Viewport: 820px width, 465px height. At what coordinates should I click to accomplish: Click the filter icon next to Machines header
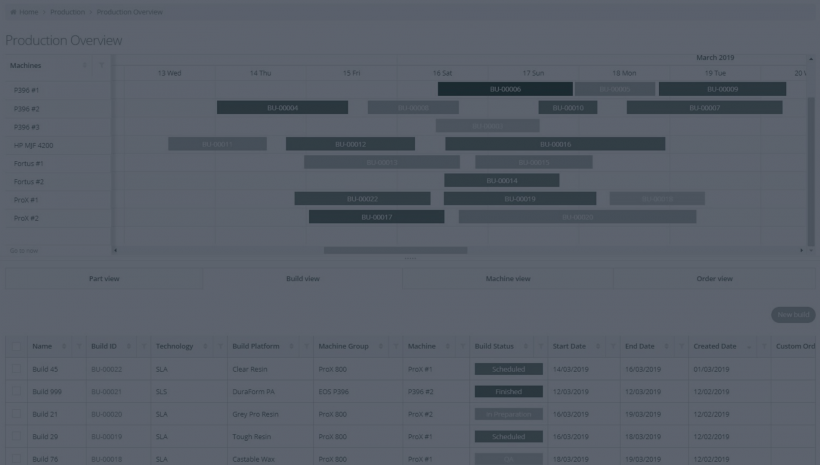[101, 66]
